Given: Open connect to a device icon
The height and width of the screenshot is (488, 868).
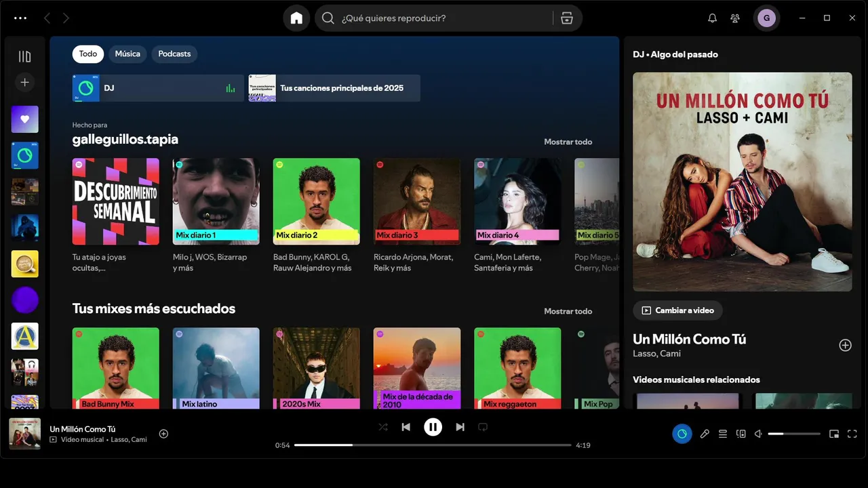Looking at the screenshot, I should [x=741, y=434].
